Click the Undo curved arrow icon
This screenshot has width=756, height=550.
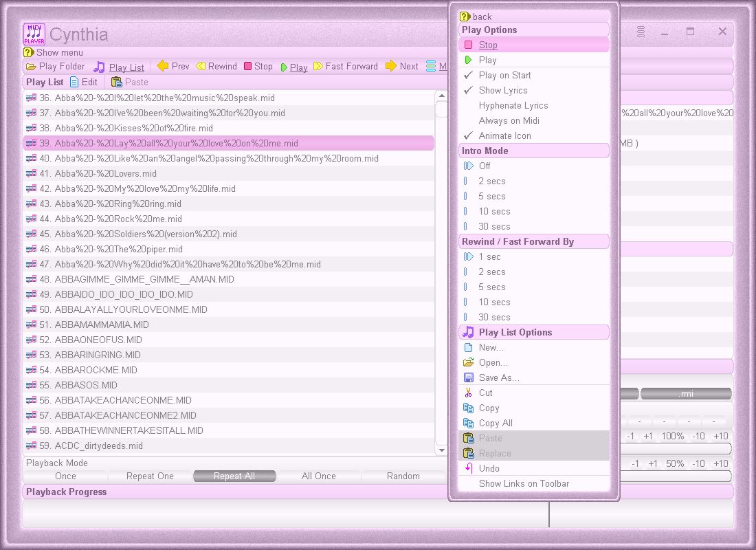(468, 468)
